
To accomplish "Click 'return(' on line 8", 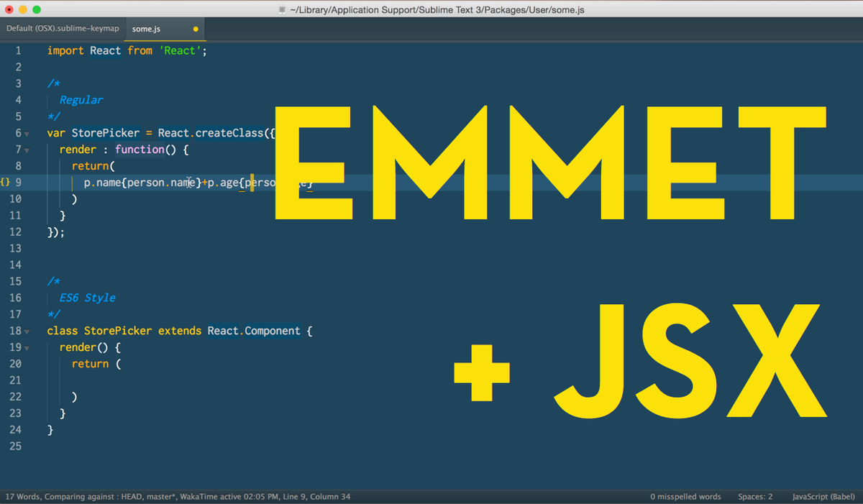I will click(93, 166).
